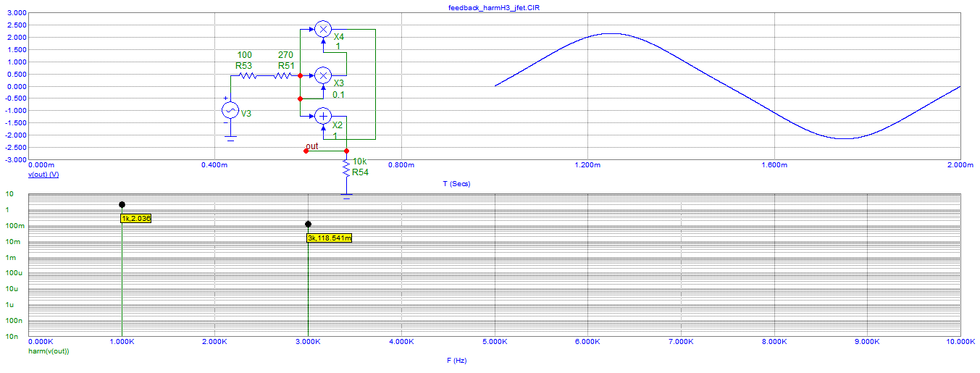This screenshot has height=373, width=980.
Task: Click the '1u' harmonic magnitude axis value
Action: (9, 305)
